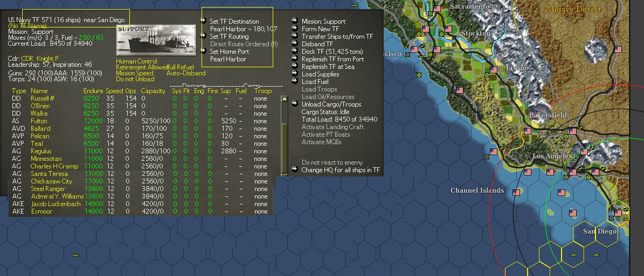The height and width of the screenshot is (276, 644).
Task: Click arrow icon beside Unload Cargo/Troops
Action: click(x=294, y=103)
